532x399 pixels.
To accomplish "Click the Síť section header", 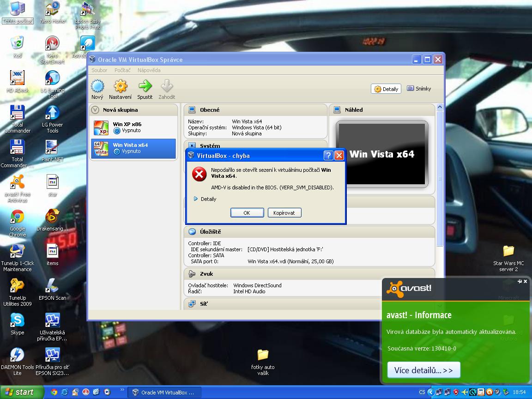I will (283, 304).
